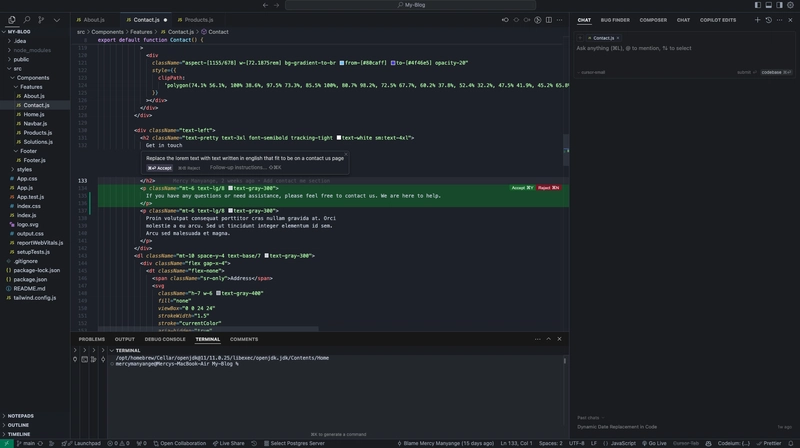Click red Reject ⌘N on diff block
This screenshot has height=448, width=800.
click(548, 188)
